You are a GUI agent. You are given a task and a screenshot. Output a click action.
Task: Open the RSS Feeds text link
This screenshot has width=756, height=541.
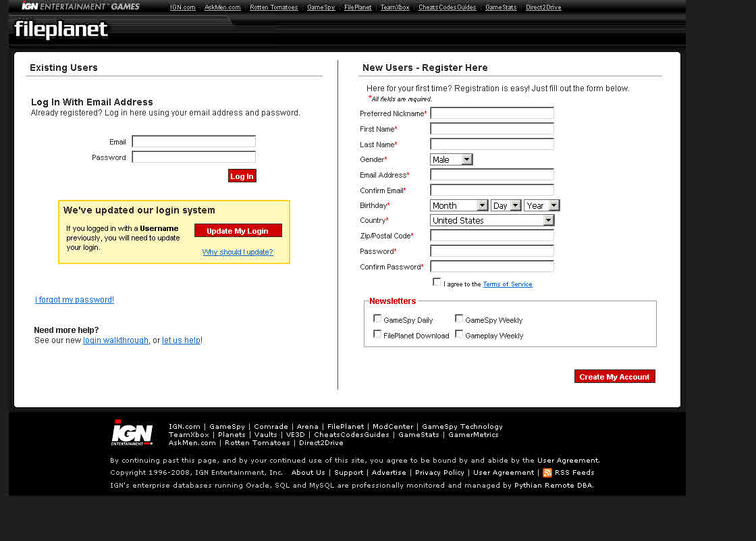[574, 473]
